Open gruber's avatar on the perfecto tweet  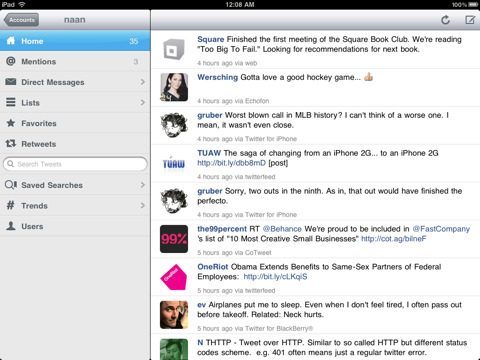(x=174, y=201)
